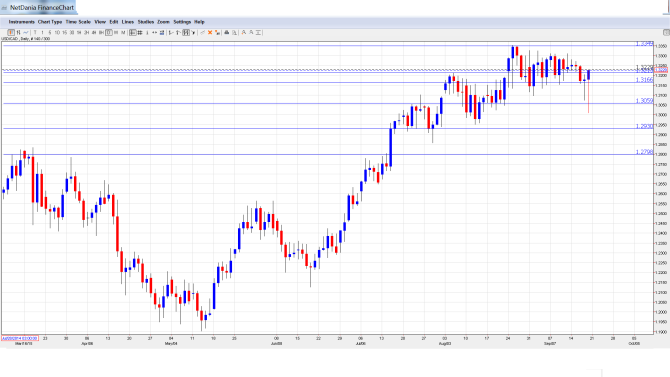Click the 1.3166 horizontal line label
This screenshot has height=377, width=670.
pyautogui.click(x=644, y=80)
